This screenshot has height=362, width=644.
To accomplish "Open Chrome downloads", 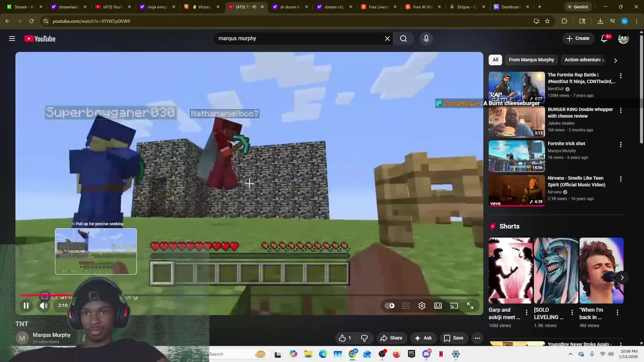I will point(600,21).
